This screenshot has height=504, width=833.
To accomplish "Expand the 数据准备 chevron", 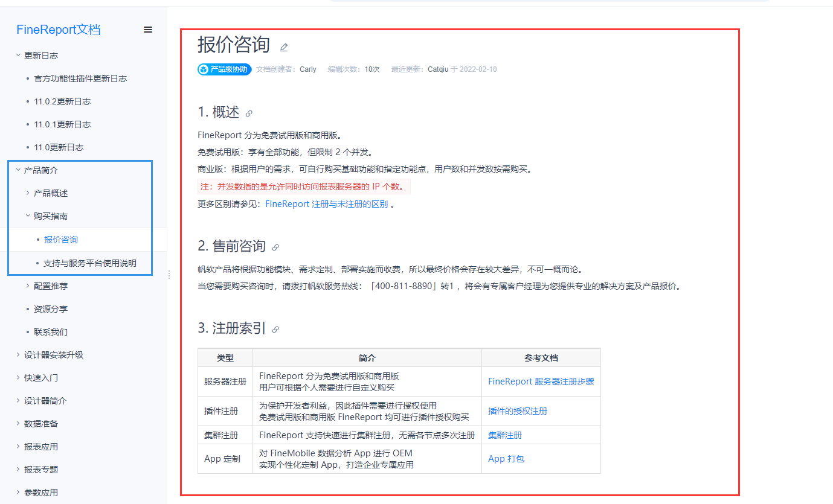I will pyautogui.click(x=18, y=424).
